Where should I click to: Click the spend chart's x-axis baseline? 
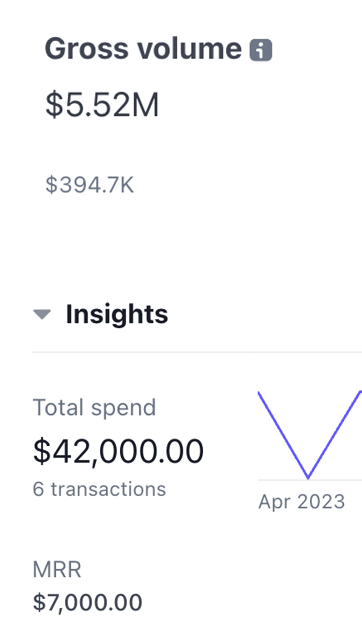[282, 480]
